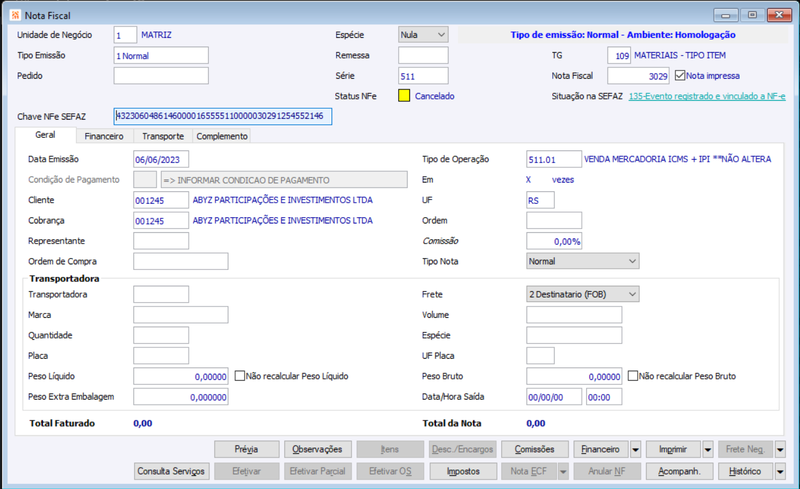Click the Quantidade input field
The image size is (800, 489).
pyautogui.click(x=161, y=335)
